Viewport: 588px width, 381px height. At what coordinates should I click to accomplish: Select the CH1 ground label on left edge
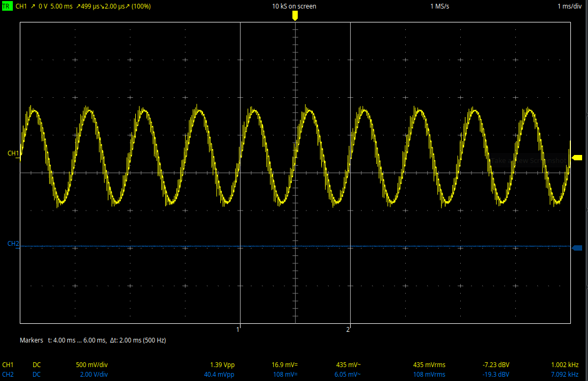pos(13,153)
